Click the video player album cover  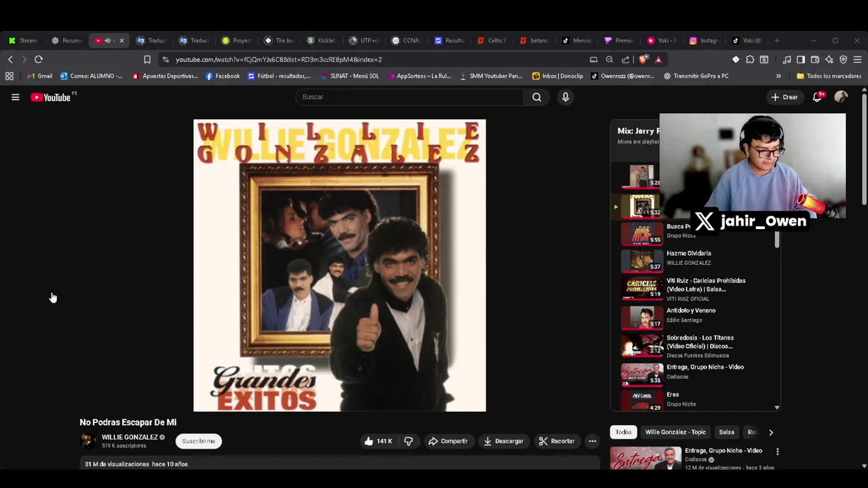pos(340,266)
